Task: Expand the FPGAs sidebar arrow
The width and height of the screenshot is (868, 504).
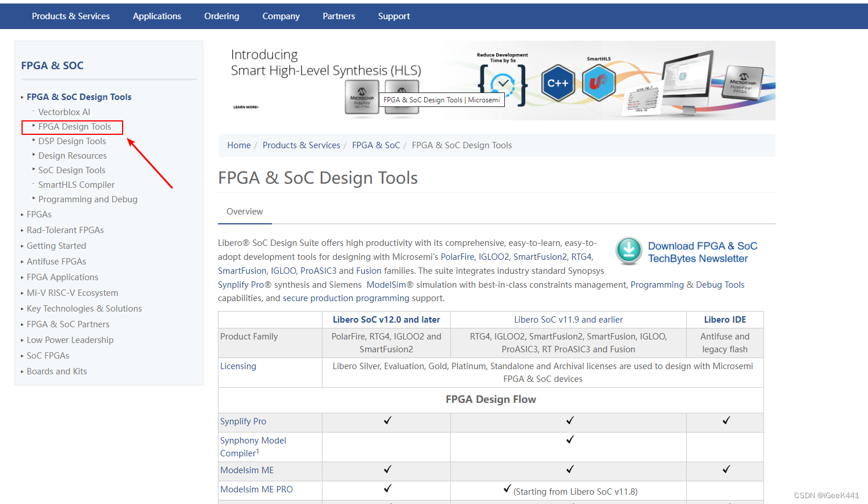Action: (22, 215)
